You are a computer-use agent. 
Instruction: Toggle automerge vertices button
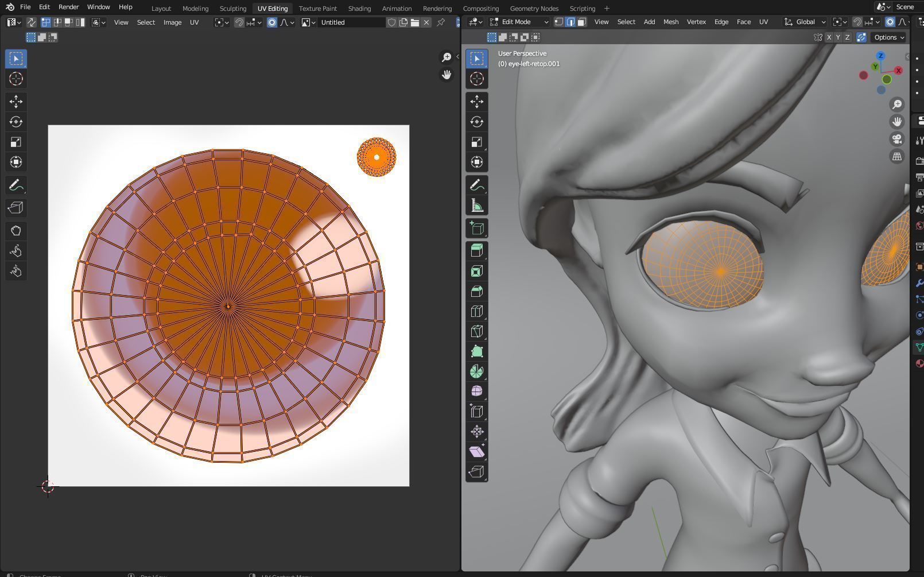pos(861,37)
